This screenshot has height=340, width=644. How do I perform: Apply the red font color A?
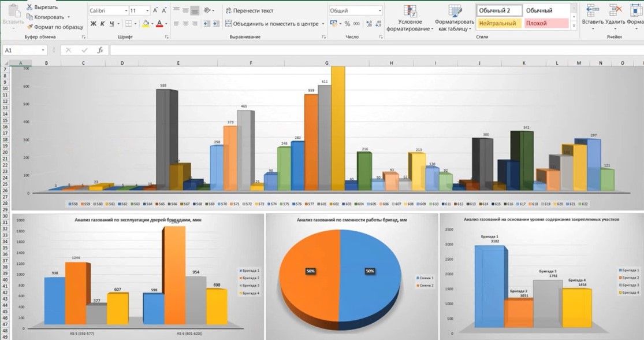click(159, 24)
